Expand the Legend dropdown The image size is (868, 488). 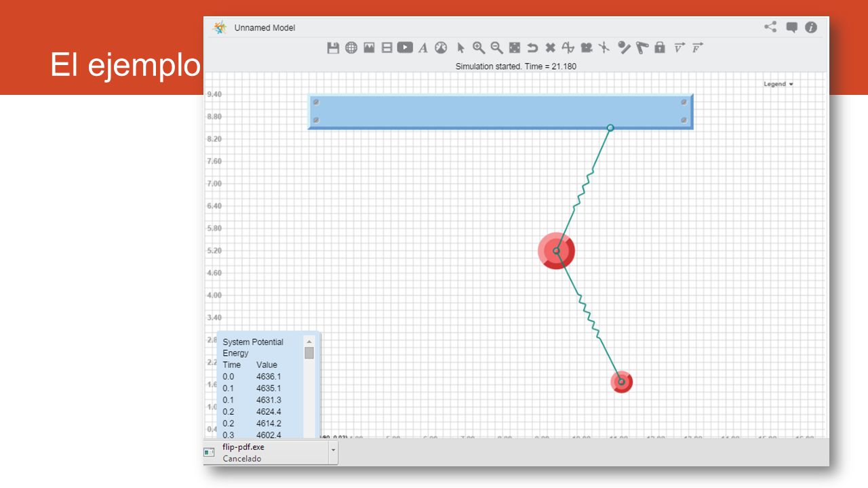point(778,84)
